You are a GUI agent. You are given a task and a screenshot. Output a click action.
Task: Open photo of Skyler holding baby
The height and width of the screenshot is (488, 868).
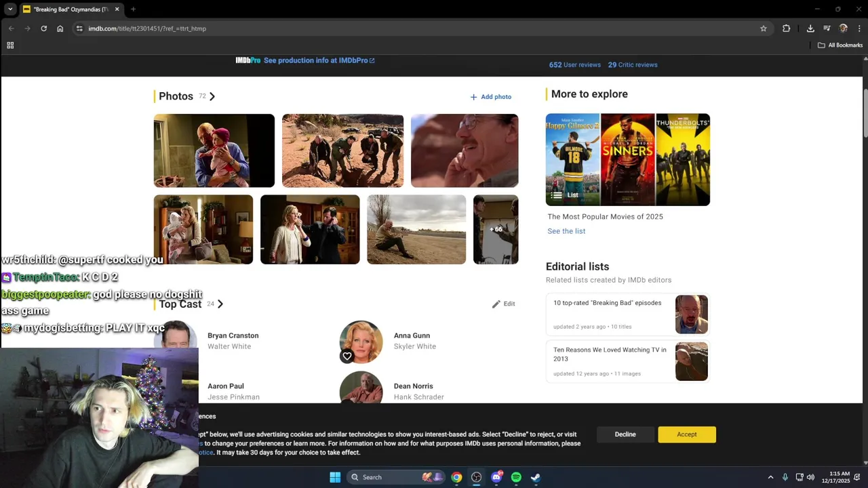pyautogui.click(x=203, y=230)
